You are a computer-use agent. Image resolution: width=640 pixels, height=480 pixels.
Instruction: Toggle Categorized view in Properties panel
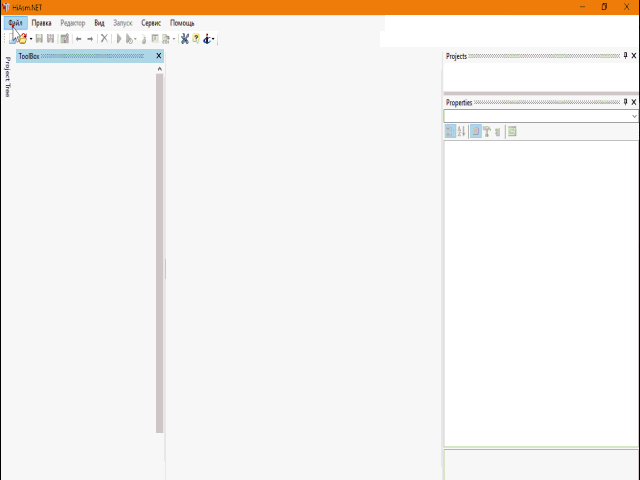(x=450, y=131)
